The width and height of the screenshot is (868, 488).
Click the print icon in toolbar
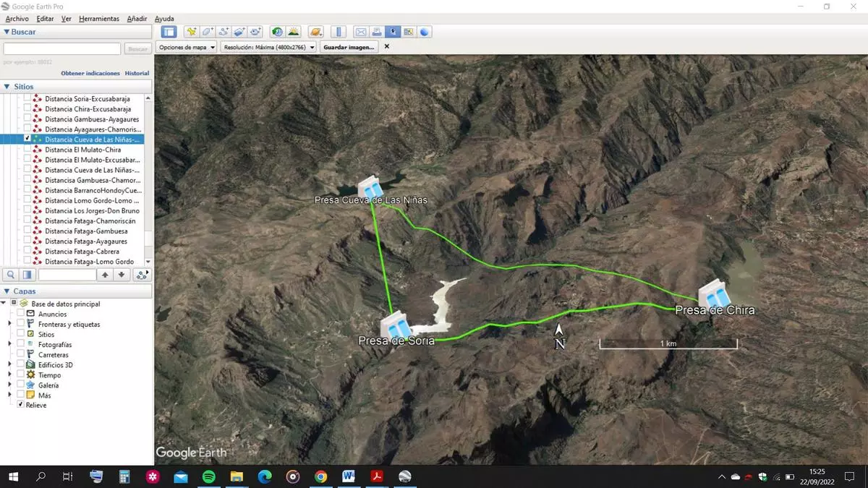point(376,32)
